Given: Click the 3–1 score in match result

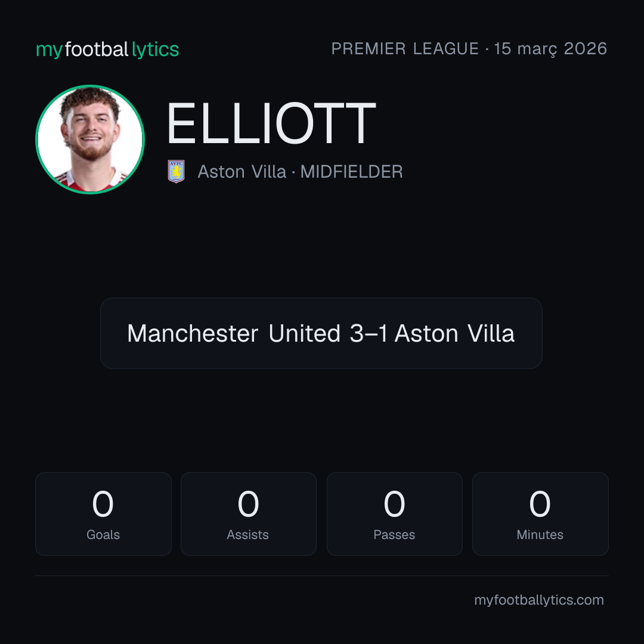Looking at the screenshot, I should click(369, 333).
